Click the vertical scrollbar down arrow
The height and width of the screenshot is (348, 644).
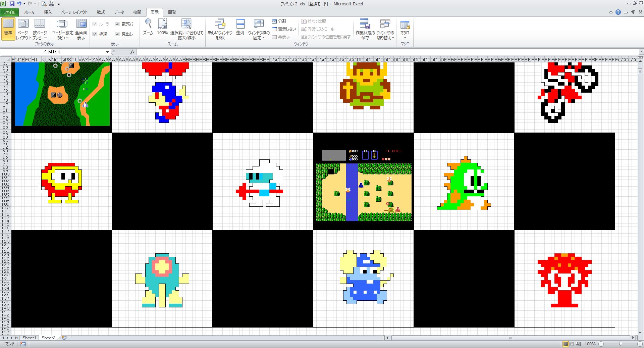tap(640, 333)
